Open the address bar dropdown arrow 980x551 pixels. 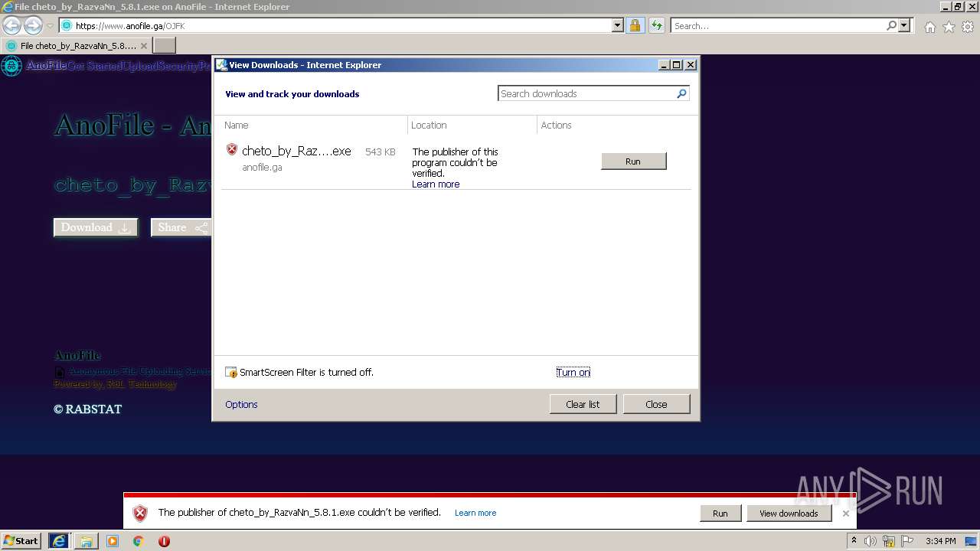coord(618,25)
